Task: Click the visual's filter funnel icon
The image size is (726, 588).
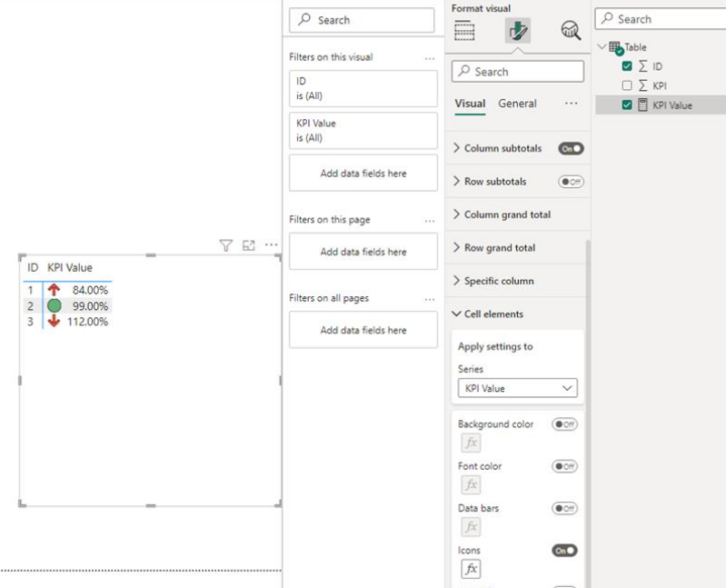Action: 225,244
